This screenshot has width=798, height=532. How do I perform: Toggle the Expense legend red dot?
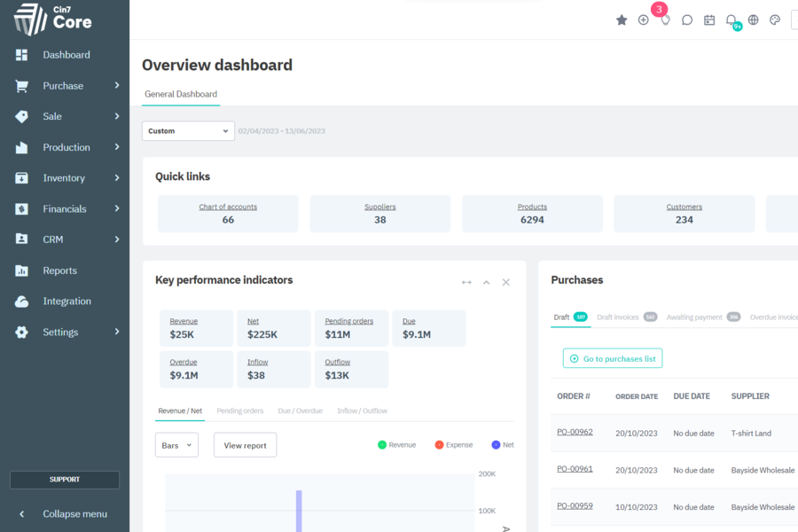pos(439,445)
